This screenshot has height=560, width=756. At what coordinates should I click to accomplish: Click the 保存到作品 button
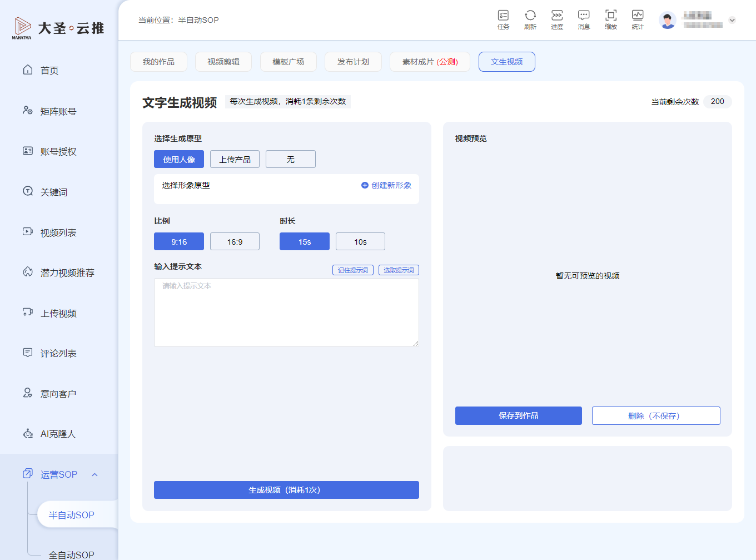(519, 415)
